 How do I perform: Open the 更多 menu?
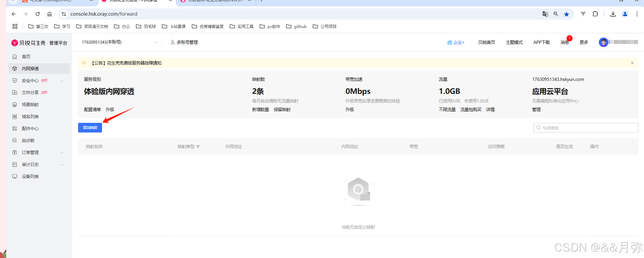click(x=584, y=42)
